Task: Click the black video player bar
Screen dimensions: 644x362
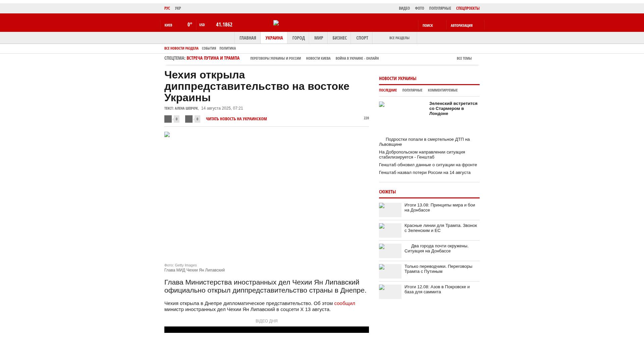Action: 266,330
